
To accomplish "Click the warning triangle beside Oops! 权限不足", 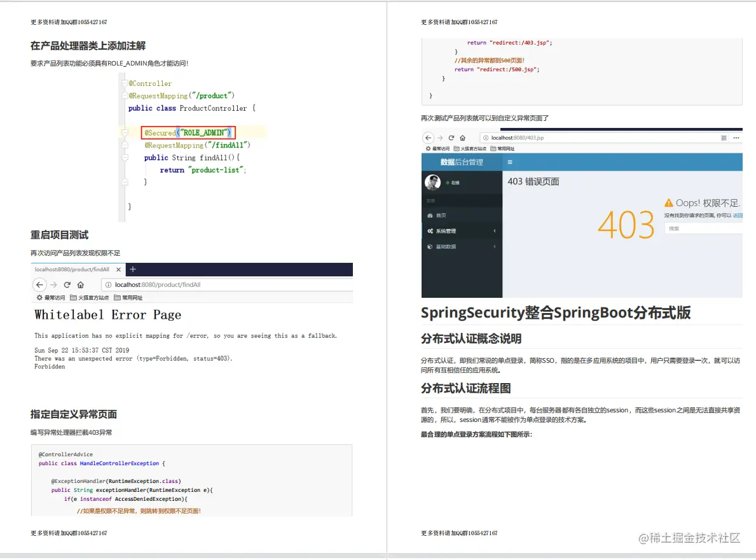I will point(668,202).
